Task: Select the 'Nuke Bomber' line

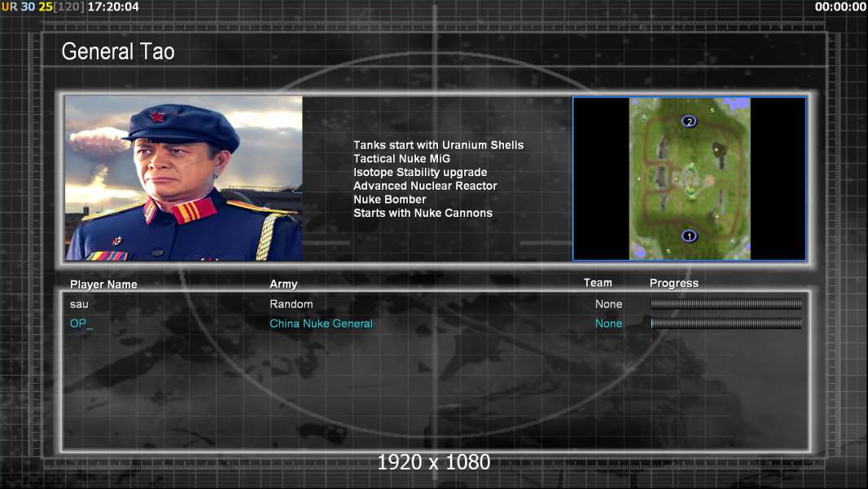Action: coord(390,200)
